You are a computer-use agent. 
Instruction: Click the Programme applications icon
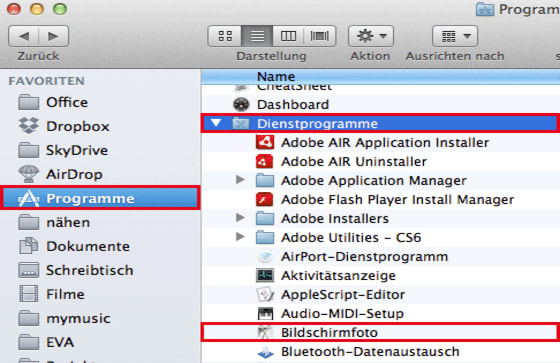tap(29, 198)
